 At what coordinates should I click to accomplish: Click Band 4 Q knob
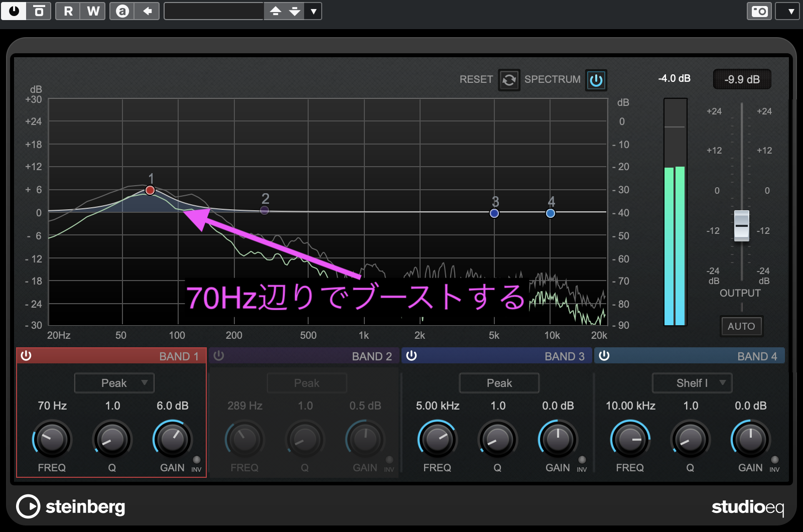(690, 440)
